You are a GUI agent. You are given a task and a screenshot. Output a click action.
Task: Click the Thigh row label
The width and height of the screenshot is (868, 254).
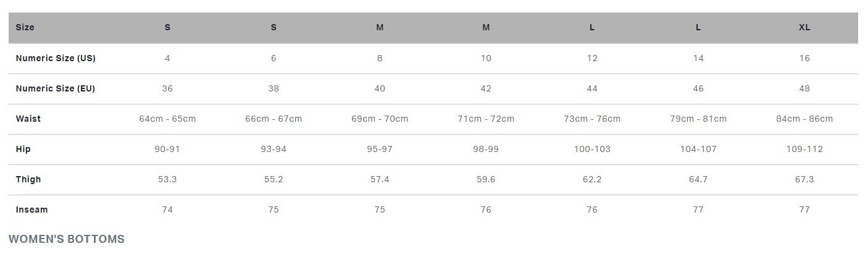(28, 179)
